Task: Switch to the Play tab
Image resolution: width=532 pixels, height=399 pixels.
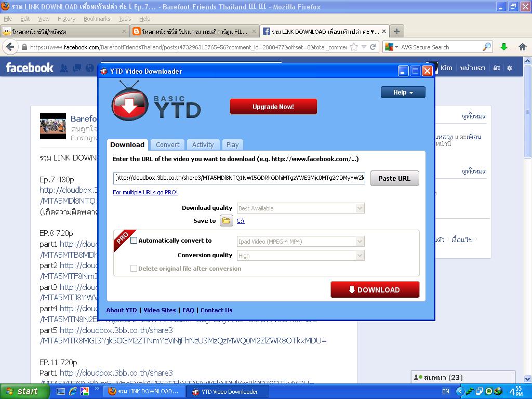Action: click(x=232, y=145)
